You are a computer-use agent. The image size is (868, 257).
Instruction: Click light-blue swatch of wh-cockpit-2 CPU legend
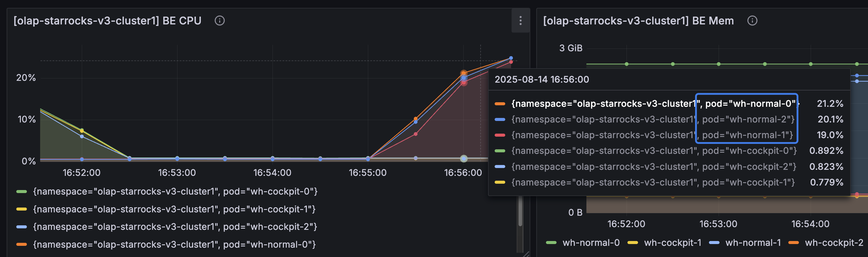pos(21,227)
